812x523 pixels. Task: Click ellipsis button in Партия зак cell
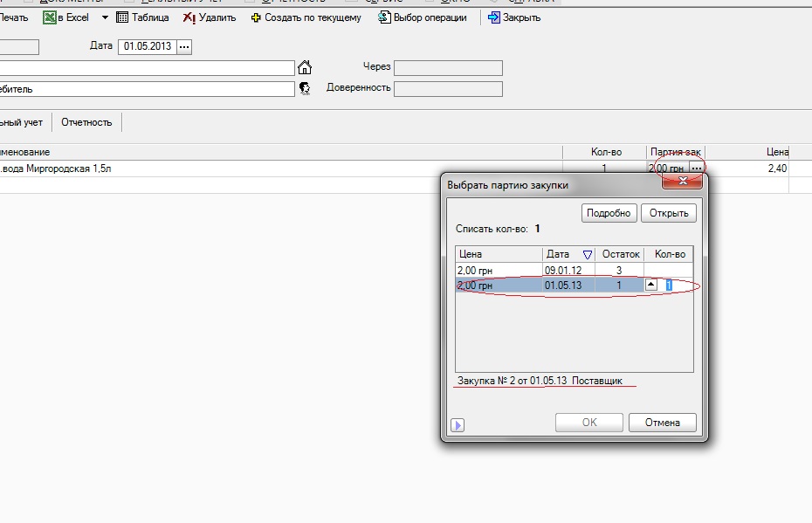[x=697, y=169]
